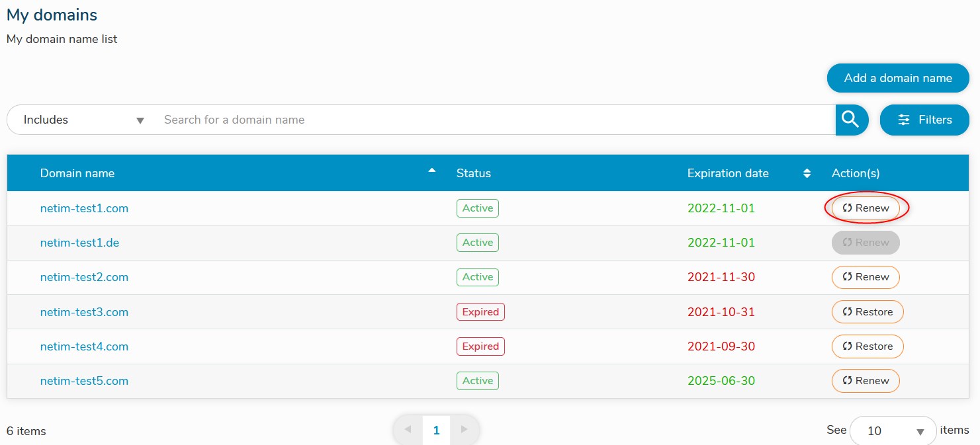Sort by Expiration date column arrows
The height and width of the screenshot is (445, 980).
[807, 173]
